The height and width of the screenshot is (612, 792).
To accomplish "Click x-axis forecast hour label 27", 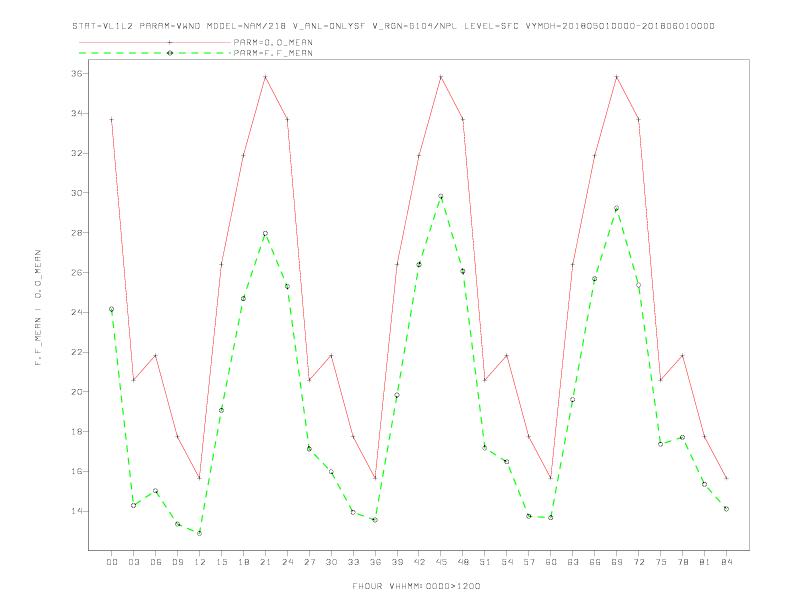I will click(309, 562).
